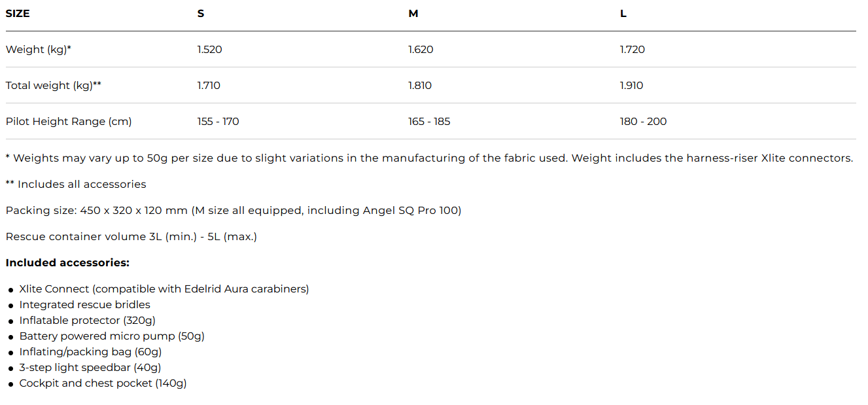Click the Pilot Height Range (cm) label
868x405 pixels.
(x=69, y=121)
